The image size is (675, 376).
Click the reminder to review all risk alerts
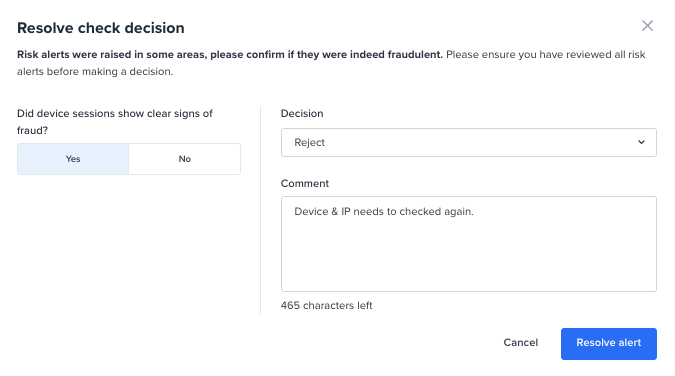coord(331,63)
